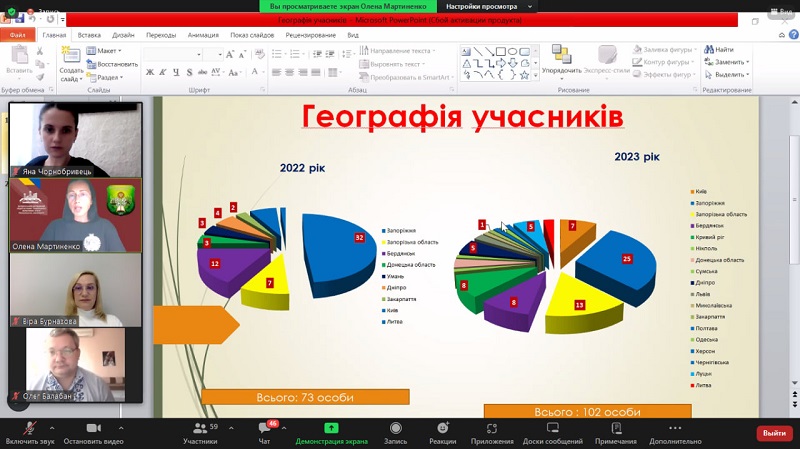Open Приложения apps
800x449 pixels.
tap(492, 433)
